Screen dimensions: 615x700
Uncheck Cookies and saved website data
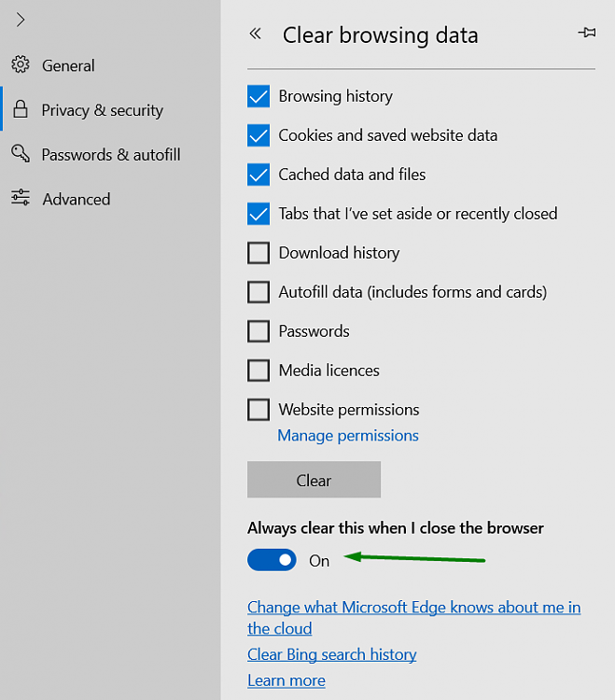(259, 135)
